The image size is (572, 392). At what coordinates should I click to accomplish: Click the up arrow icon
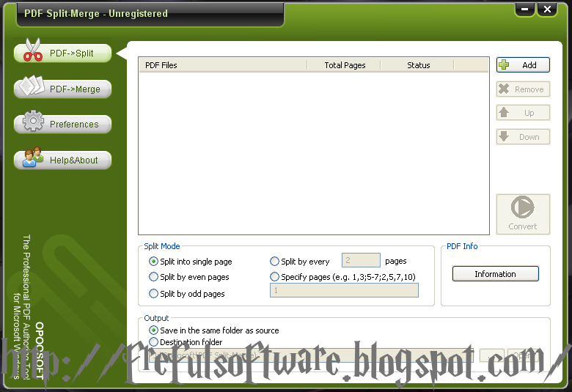pyautogui.click(x=504, y=112)
